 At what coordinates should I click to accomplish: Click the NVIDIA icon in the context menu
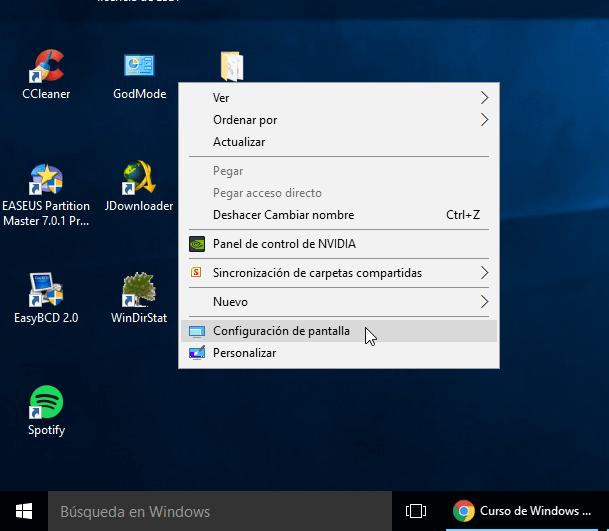(197, 244)
